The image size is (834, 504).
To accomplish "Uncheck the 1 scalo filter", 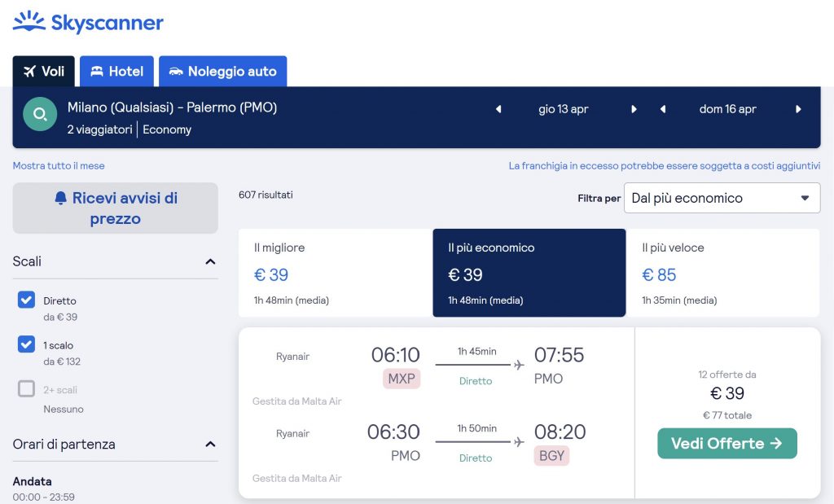I will pyautogui.click(x=27, y=344).
